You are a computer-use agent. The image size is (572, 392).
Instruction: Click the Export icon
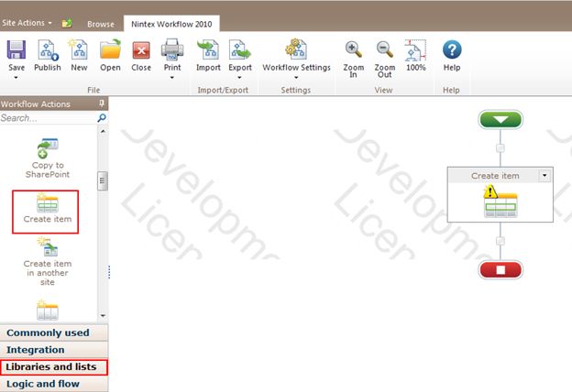coord(239,49)
